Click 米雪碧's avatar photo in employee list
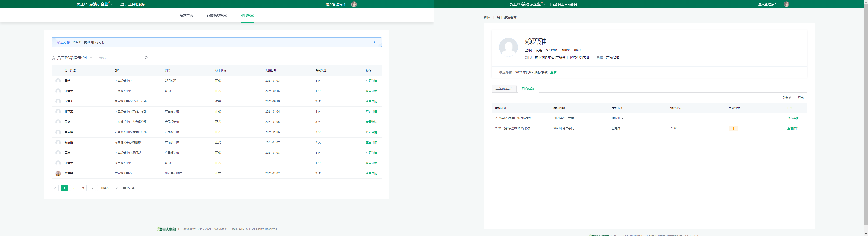Viewport: 868px width, 236px height. point(58,173)
